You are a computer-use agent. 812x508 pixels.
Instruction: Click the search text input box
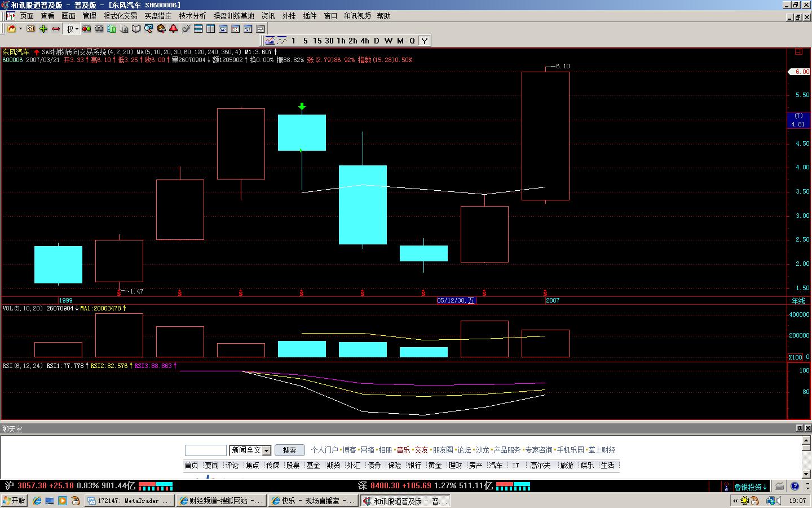click(205, 450)
